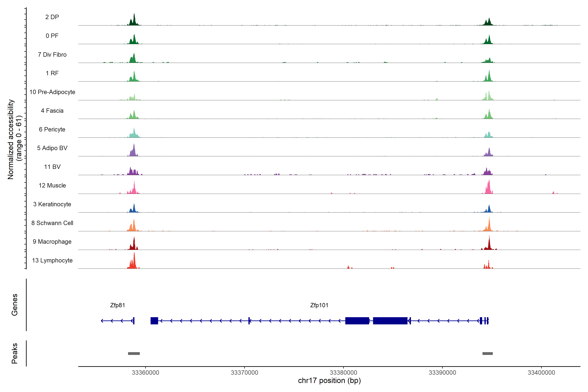Click the Zfp101 gene label

click(319, 305)
